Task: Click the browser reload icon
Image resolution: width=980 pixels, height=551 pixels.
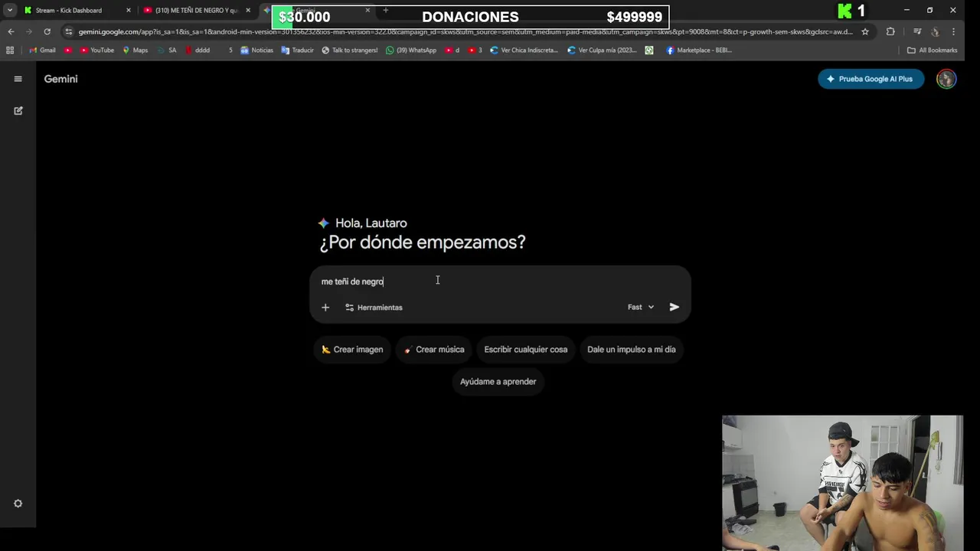Action: tap(47, 31)
